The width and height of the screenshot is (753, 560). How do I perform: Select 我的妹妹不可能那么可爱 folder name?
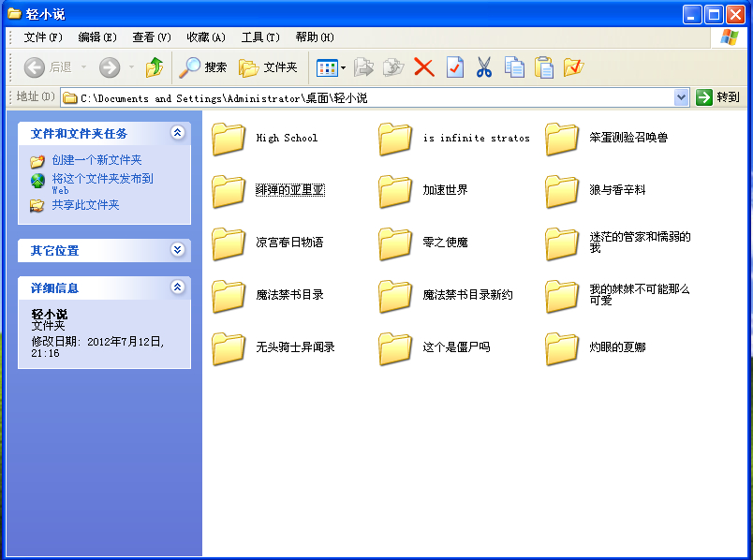click(x=640, y=295)
